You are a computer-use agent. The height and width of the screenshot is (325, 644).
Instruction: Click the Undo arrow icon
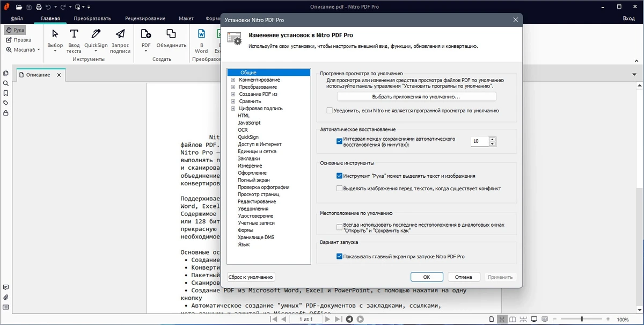(x=48, y=7)
